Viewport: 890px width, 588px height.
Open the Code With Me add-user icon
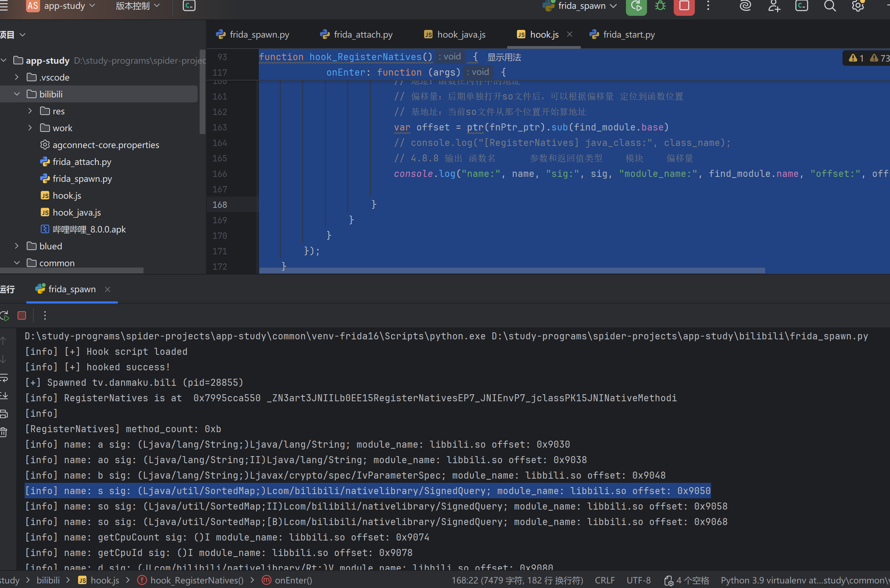(774, 6)
